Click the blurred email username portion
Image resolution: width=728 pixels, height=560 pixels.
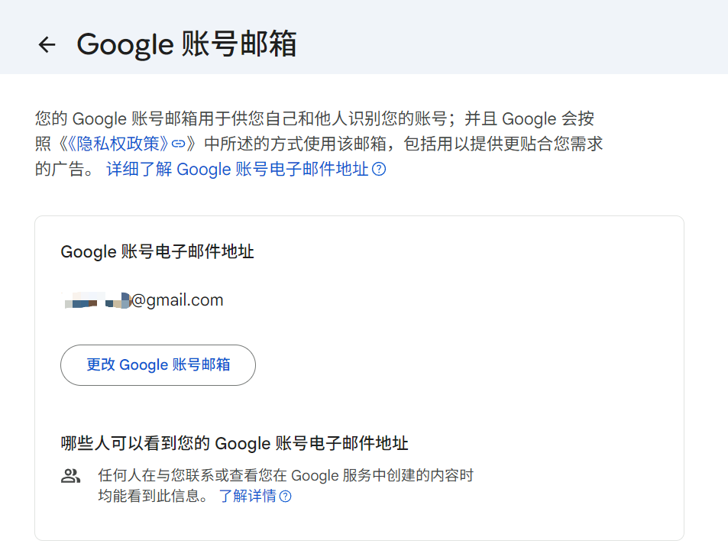[x=97, y=300]
